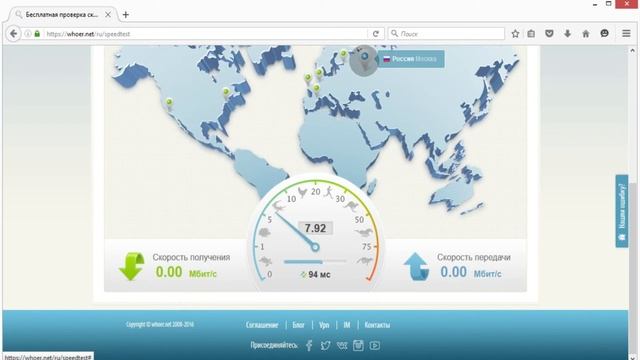640x360 pixels.
Task: Click the copyright whoer.net text
Action: (160, 324)
